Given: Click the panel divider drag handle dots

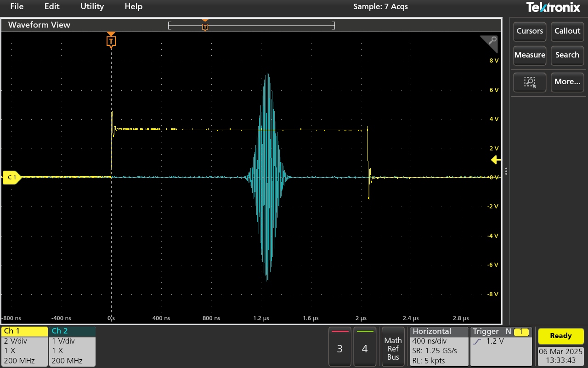Looking at the screenshot, I should pyautogui.click(x=506, y=171).
